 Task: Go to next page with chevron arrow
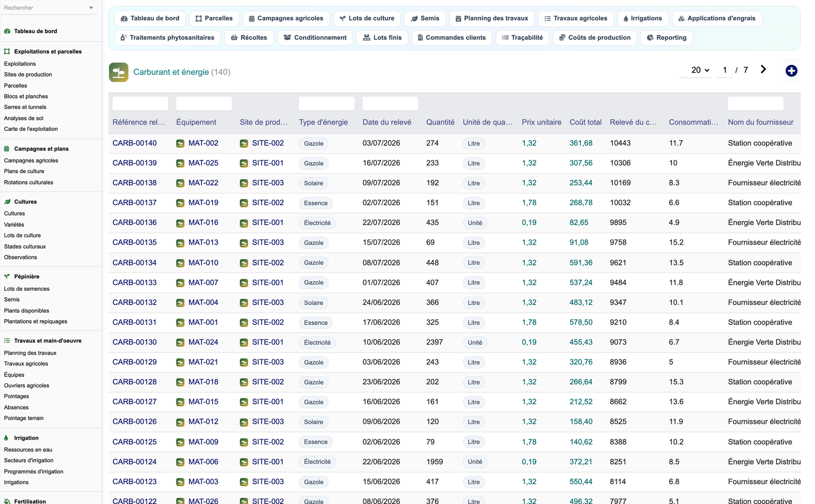(763, 69)
